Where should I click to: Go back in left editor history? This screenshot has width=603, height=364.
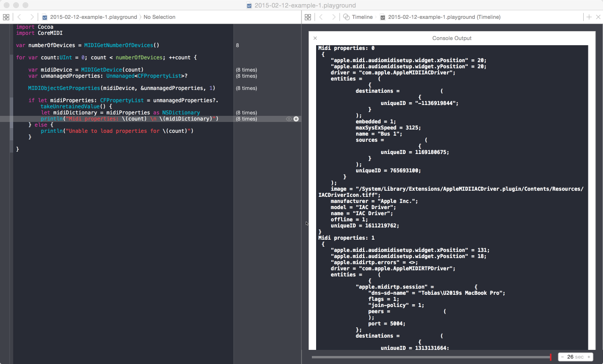(19, 17)
